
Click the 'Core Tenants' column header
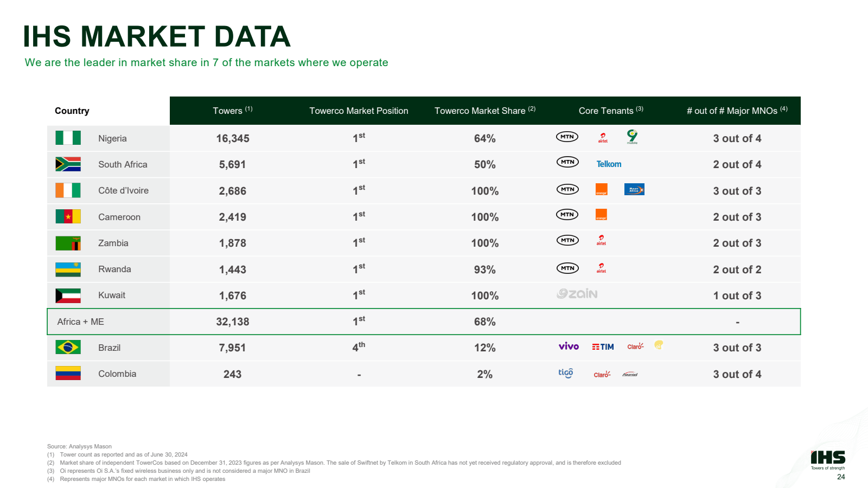611,110
